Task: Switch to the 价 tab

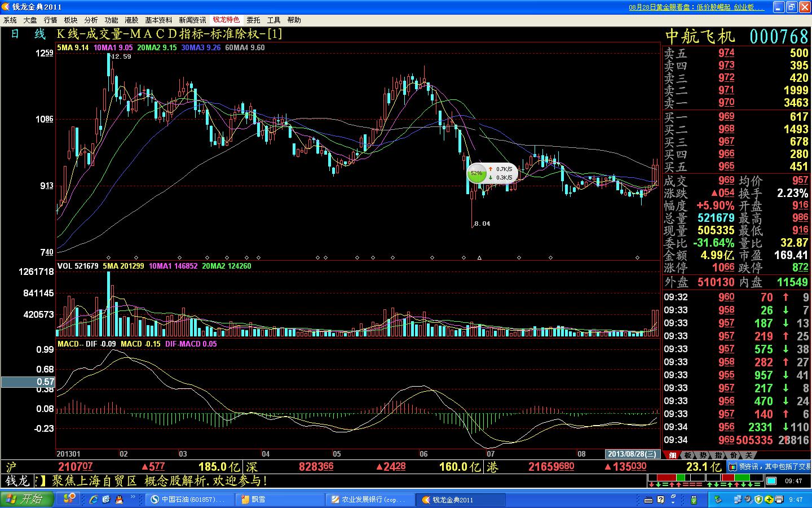Action: pos(733,455)
